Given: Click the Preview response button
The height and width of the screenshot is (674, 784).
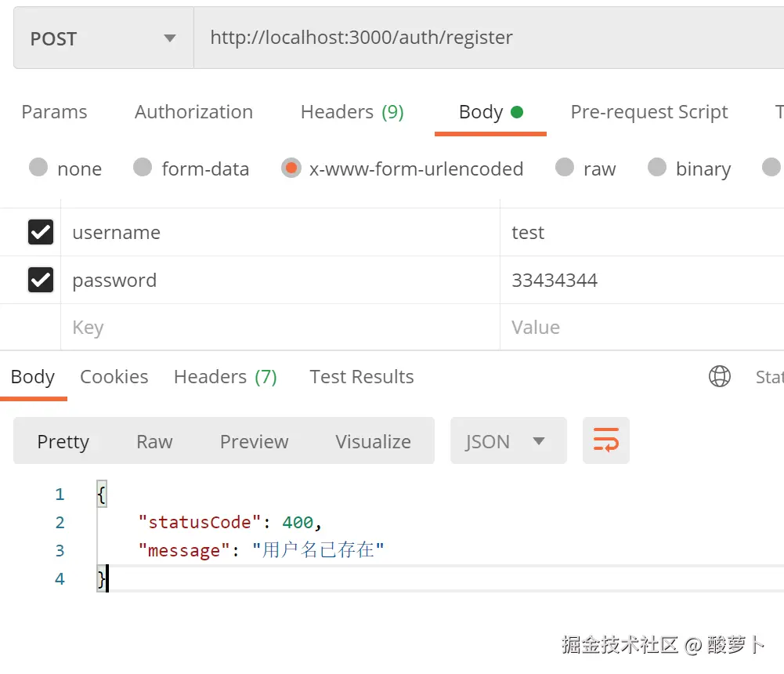Looking at the screenshot, I should click(254, 441).
